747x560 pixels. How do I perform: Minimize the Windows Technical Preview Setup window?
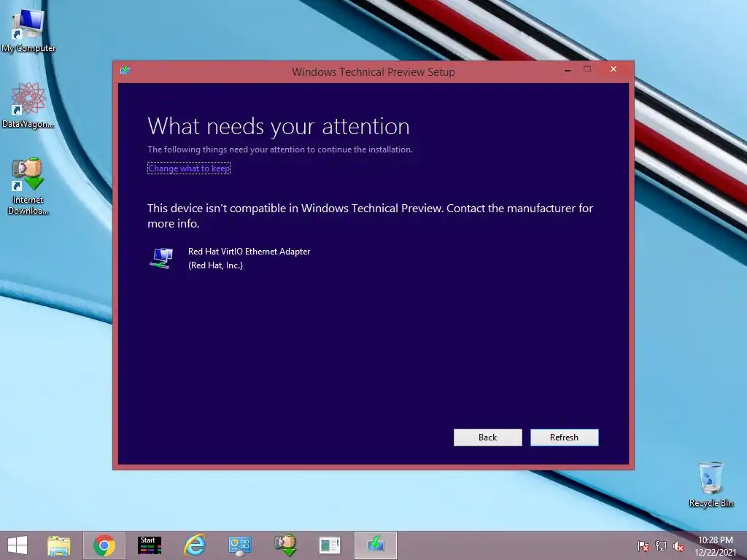click(x=568, y=70)
